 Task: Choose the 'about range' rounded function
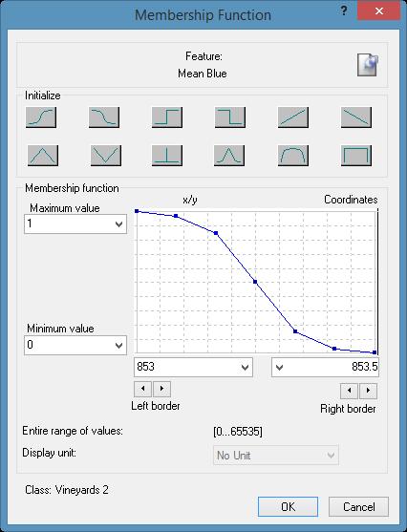293,156
